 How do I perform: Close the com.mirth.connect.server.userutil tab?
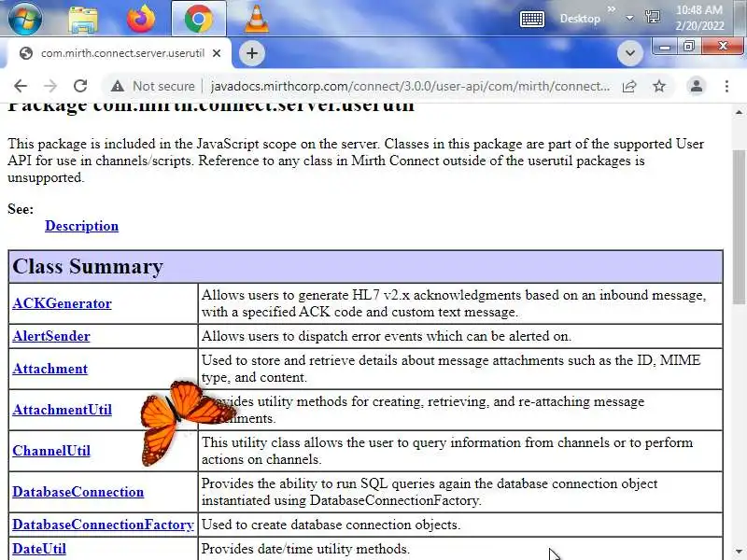click(217, 53)
